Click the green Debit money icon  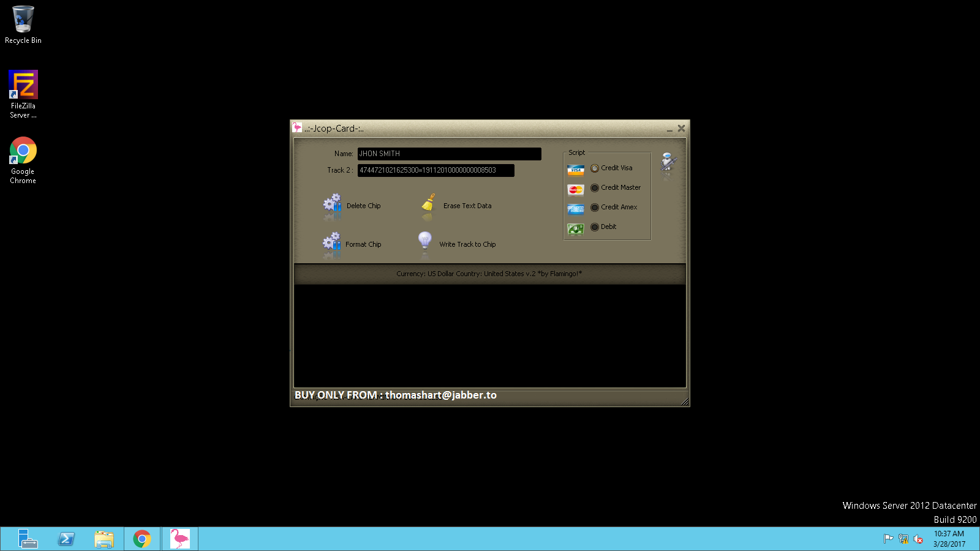click(576, 228)
